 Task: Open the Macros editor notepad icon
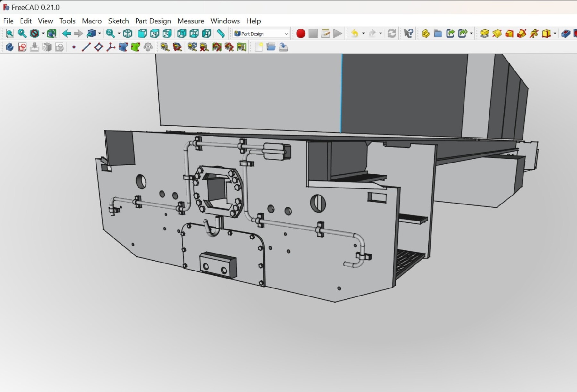tap(325, 33)
